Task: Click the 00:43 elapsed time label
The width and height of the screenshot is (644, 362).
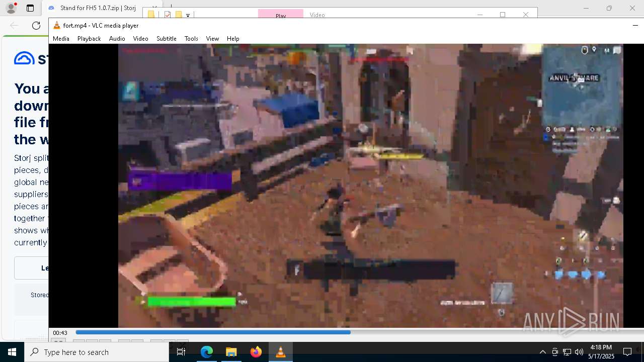Action: [x=60, y=333]
